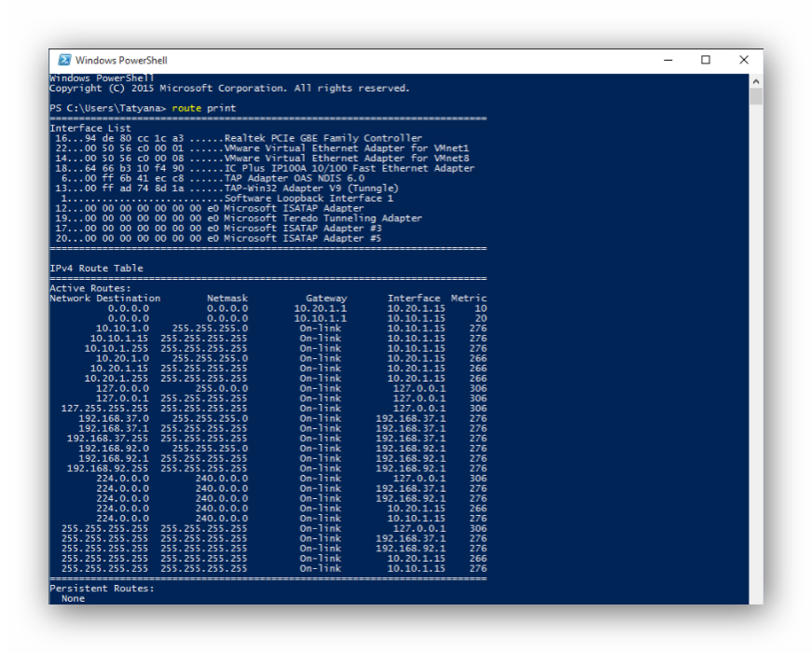Click the 'None' persistent routes entry
Viewport: 812px width, 653px height.
73,599
